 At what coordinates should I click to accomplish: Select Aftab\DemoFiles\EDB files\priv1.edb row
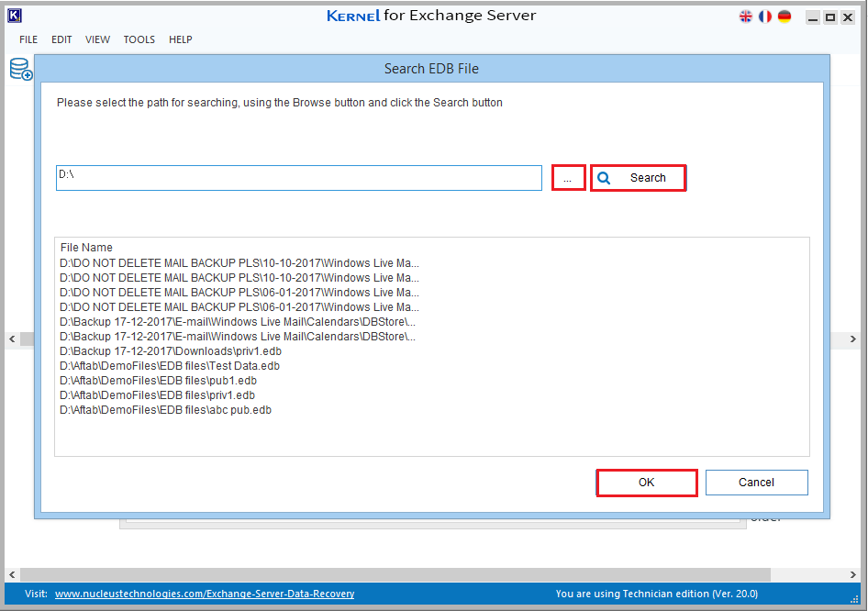pyautogui.click(x=157, y=395)
